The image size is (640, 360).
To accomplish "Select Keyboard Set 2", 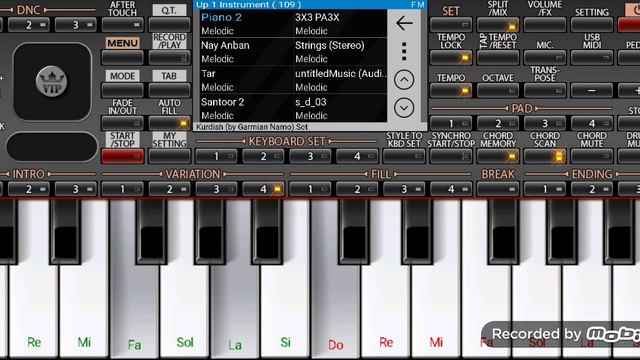I will 263,156.
